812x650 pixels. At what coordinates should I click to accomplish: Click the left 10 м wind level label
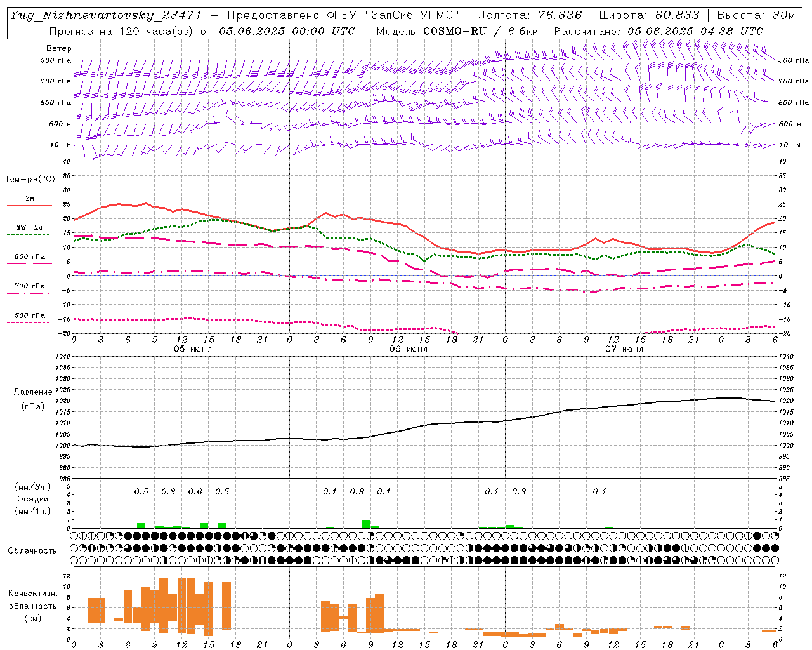[x=60, y=145]
